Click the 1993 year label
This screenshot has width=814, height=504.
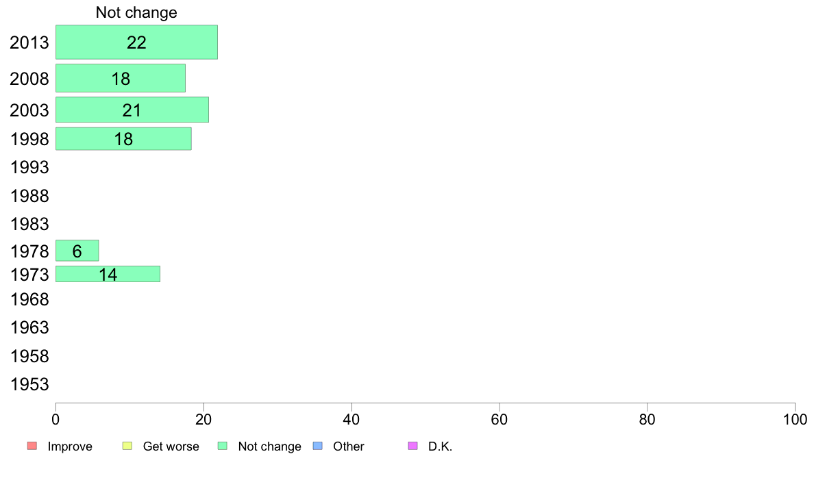(29, 168)
